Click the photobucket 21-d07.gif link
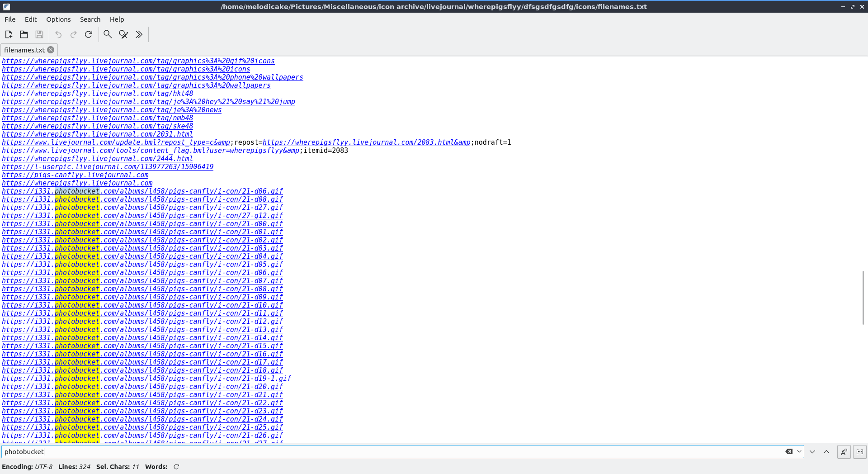Viewport: 868px width, 474px height. click(x=142, y=281)
